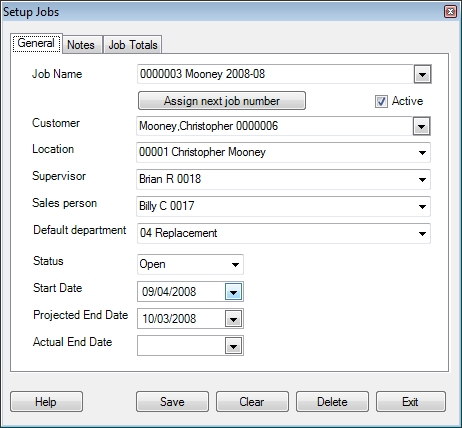Viewport: 462px width, 428px height.
Task: Open the Start Date calendar picker
Action: click(233, 292)
